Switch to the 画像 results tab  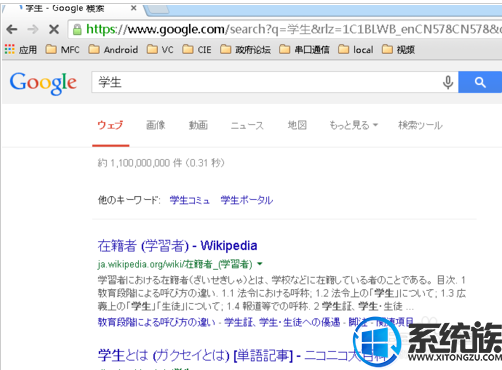156,125
